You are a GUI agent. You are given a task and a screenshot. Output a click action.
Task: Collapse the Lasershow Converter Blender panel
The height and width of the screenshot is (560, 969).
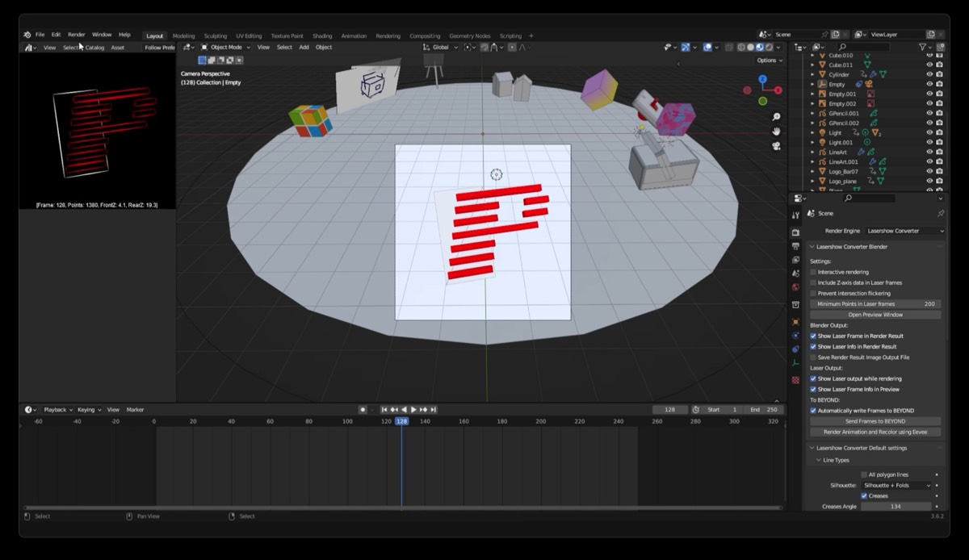pyautogui.click(x=812, y=247)
